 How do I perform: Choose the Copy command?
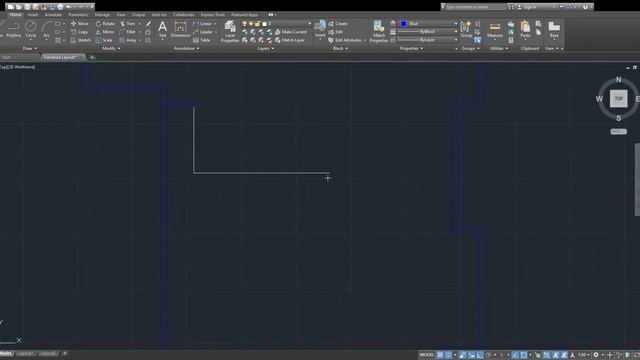(80, 32)
